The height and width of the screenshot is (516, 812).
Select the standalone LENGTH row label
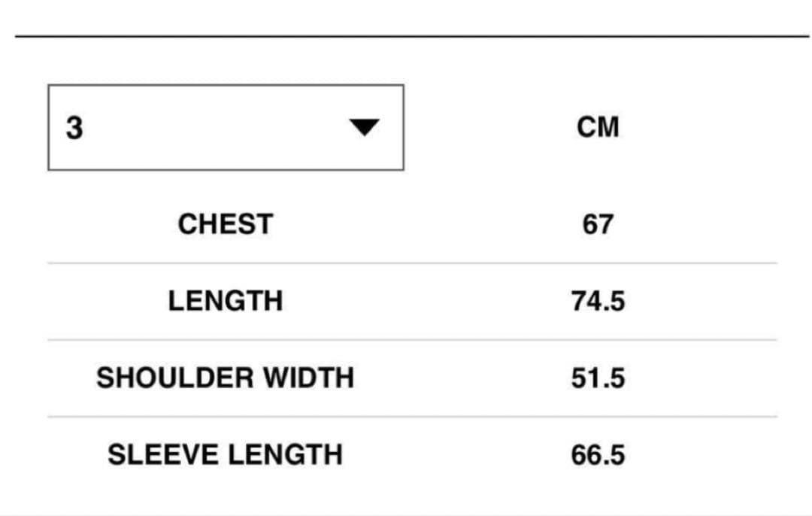pyautogui.click(x=225, y=301)
